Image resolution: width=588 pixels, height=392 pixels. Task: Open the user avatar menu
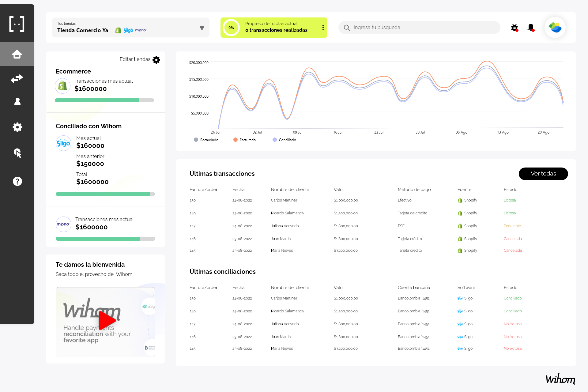click(555, 28)
